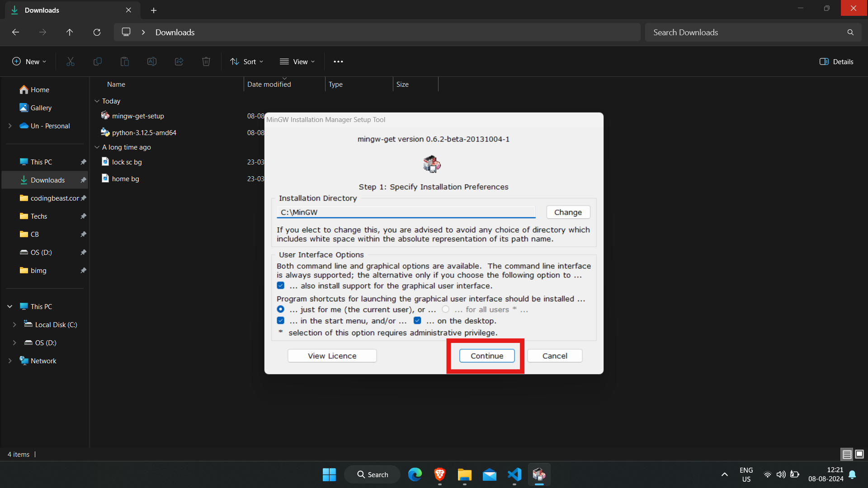
Task: Select Home in navigation pane
Action: pos(40,89)
